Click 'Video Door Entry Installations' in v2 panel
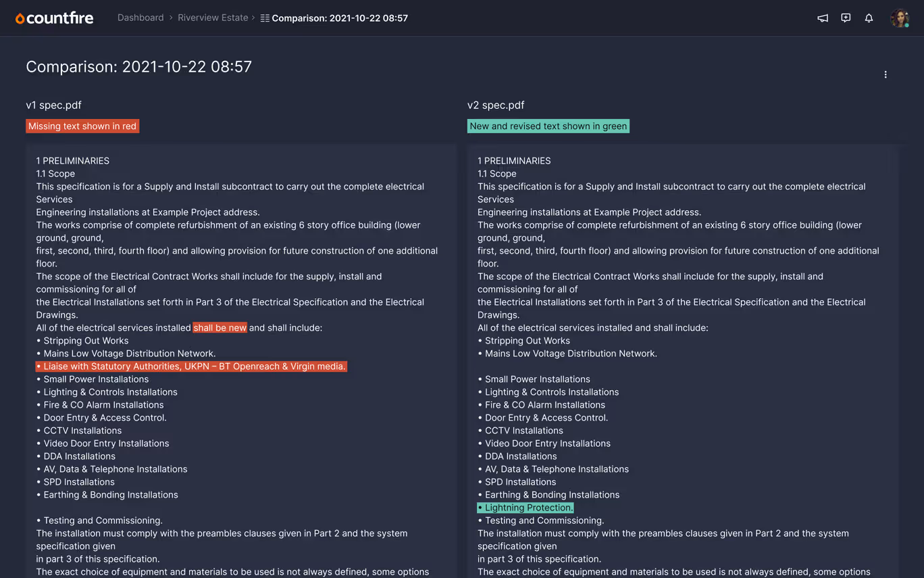This screenshot has height=578, width=924. [548, 443]
